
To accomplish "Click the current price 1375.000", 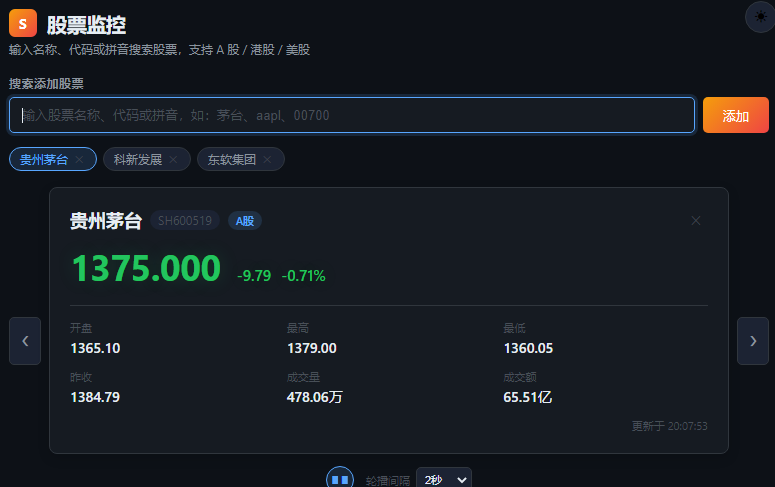I will pos(146,268).
